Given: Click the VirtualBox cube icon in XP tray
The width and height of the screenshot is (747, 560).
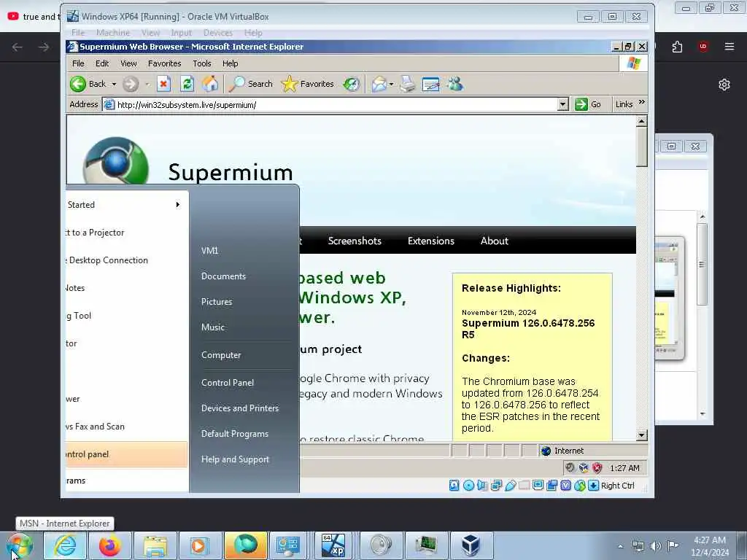Looking at the screenshot, I should coord(584,467).
